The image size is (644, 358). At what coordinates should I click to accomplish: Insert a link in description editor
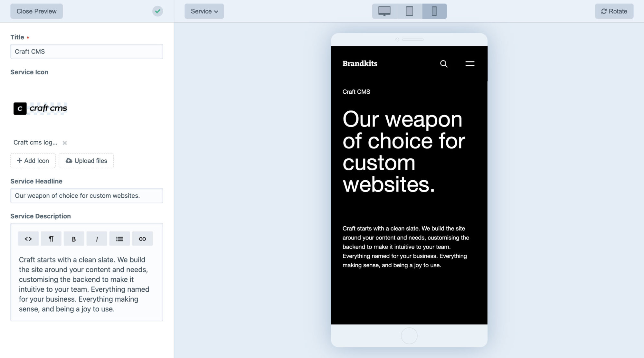(142, 239)
